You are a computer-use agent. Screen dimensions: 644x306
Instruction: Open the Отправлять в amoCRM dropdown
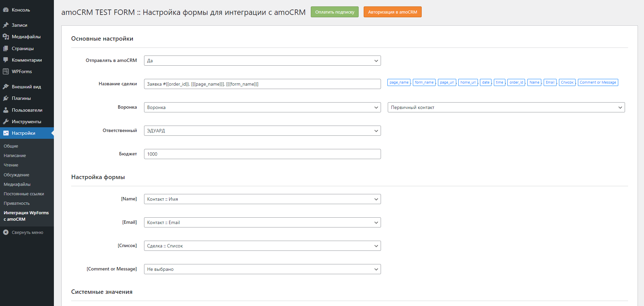coord(262,61)
